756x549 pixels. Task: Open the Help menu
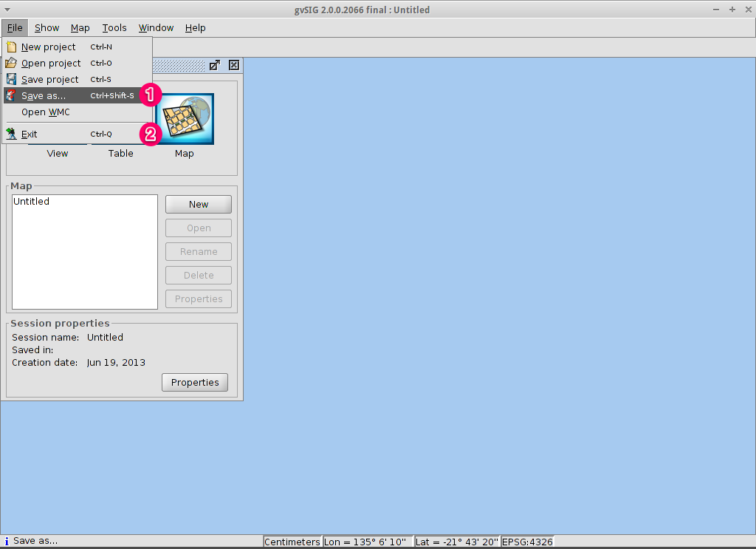(195, 28)
